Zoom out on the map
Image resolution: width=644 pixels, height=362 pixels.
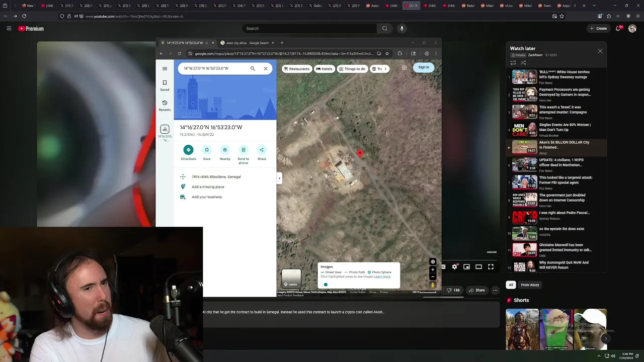point(433,277)
